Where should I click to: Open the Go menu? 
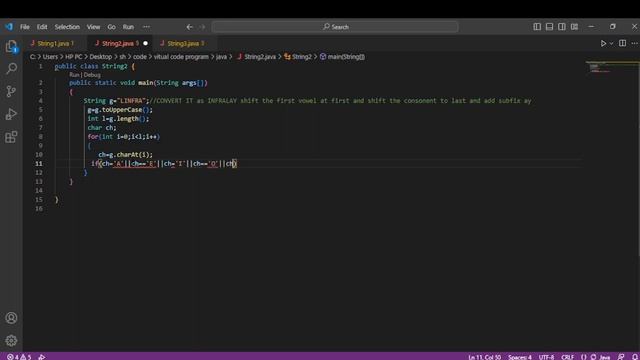click(x=111, y=27)
